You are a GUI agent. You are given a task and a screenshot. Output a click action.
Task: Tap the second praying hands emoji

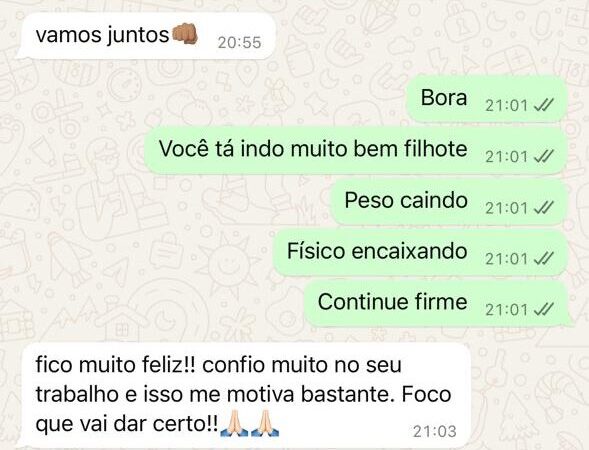[265, 423]
